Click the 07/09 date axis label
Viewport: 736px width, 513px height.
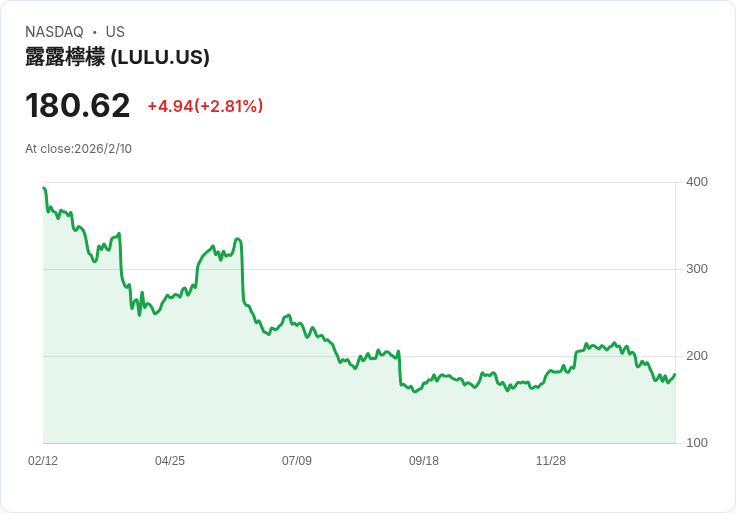(297, 460)
